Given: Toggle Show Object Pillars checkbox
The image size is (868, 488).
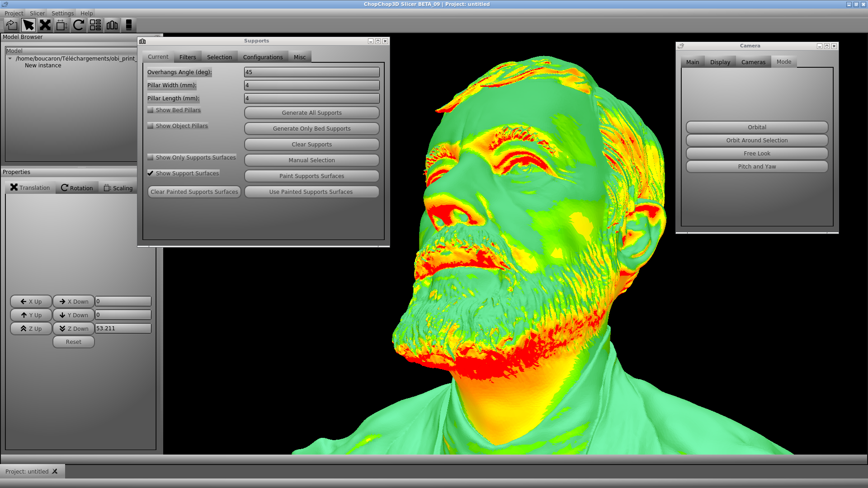Looking at the screenshot, I should pos(151,126).
